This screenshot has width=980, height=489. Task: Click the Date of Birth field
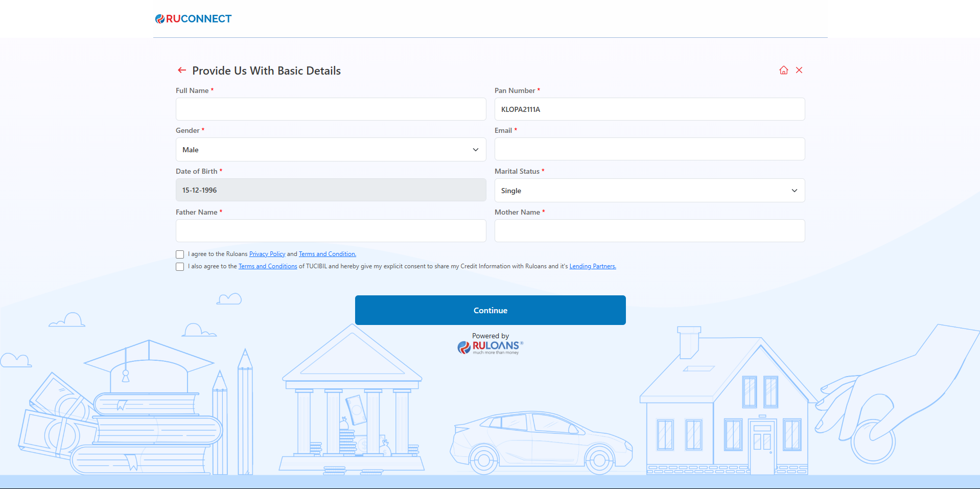coord(331,190)
